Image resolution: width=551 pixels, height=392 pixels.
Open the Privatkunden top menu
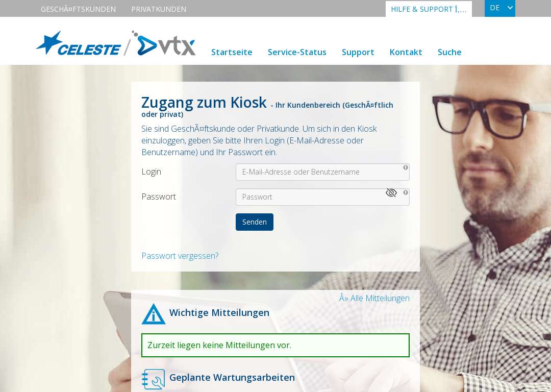point(159,9)
